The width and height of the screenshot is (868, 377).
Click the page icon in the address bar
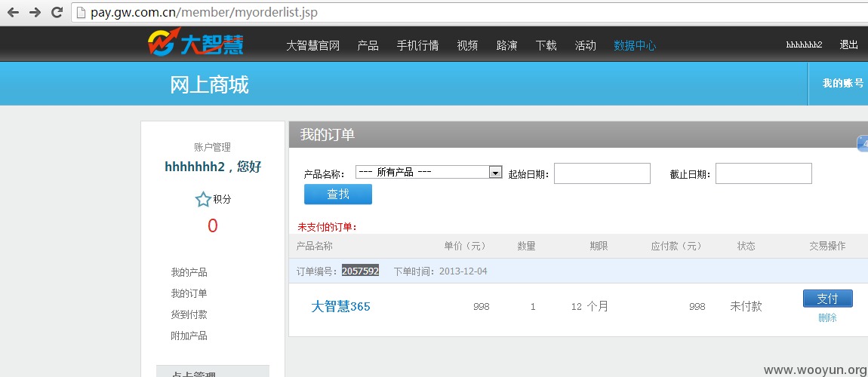tap(82, 12)
